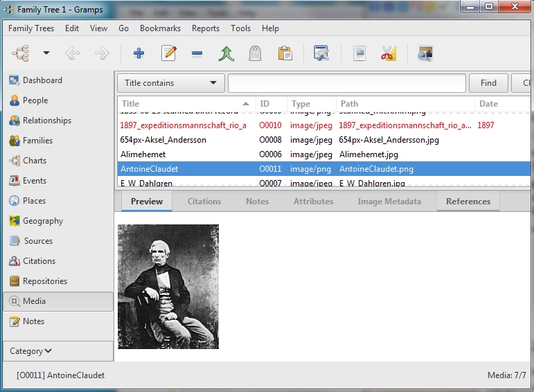The image size is (534, 392).
Task: Click the 1897 date cell
Action: point(486,125)
